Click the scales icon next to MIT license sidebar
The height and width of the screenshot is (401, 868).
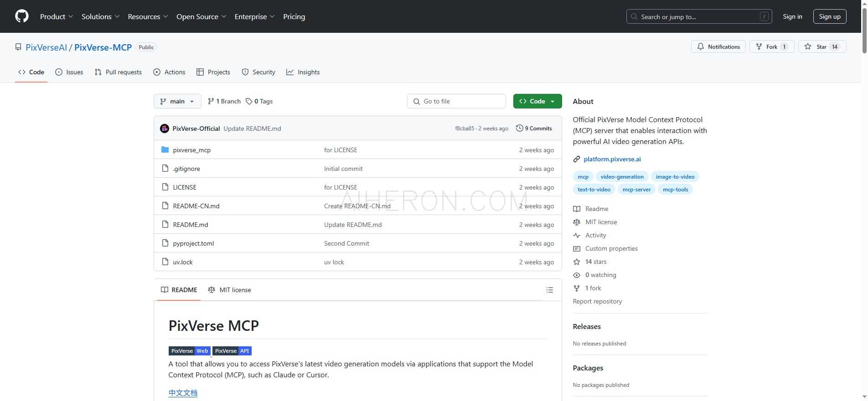click(577, 222)
